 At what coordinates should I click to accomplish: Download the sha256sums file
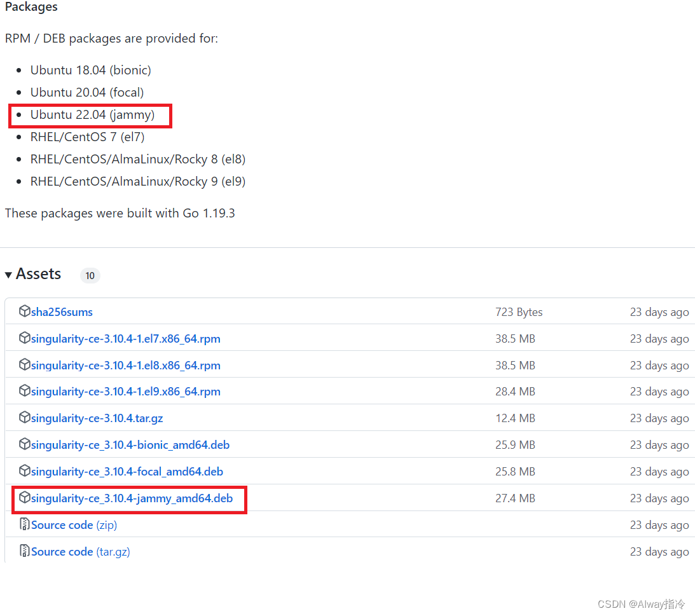point(62,312)
